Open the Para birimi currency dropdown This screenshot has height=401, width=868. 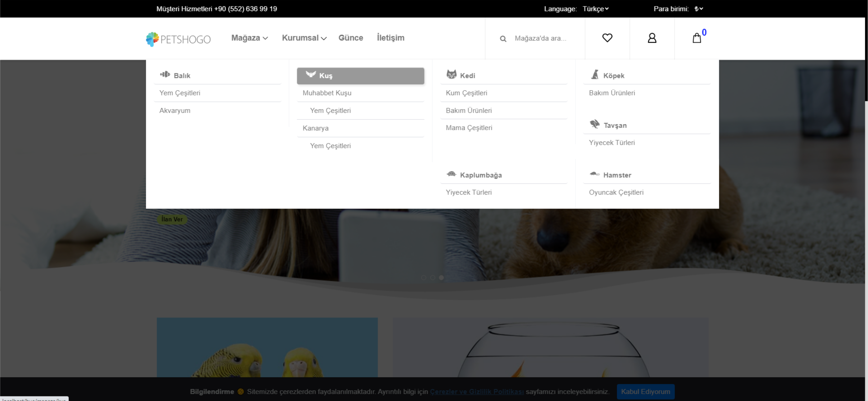[698, 9]
